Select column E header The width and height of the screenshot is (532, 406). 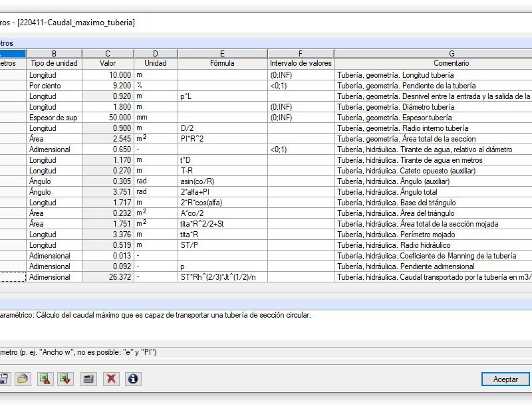pos(223,54)
